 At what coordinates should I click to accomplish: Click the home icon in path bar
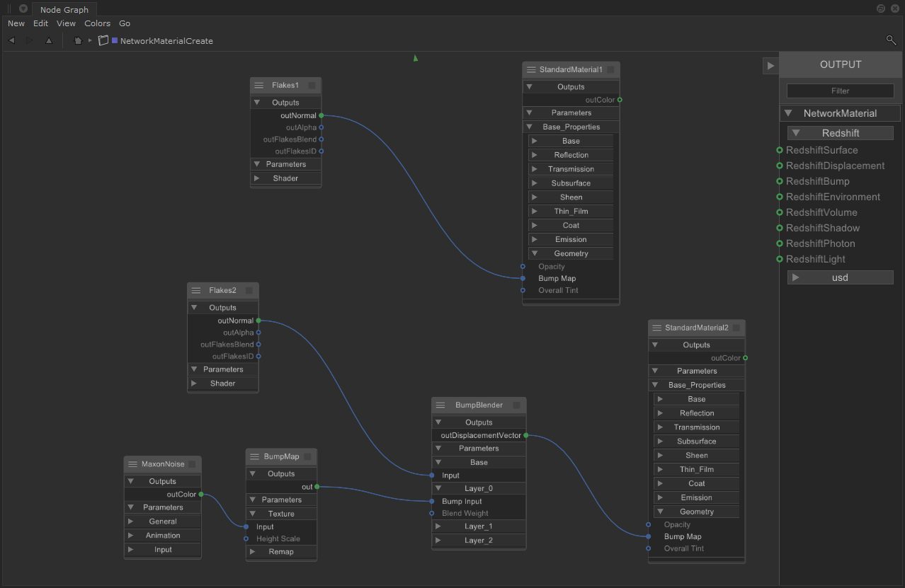(78, 40)
